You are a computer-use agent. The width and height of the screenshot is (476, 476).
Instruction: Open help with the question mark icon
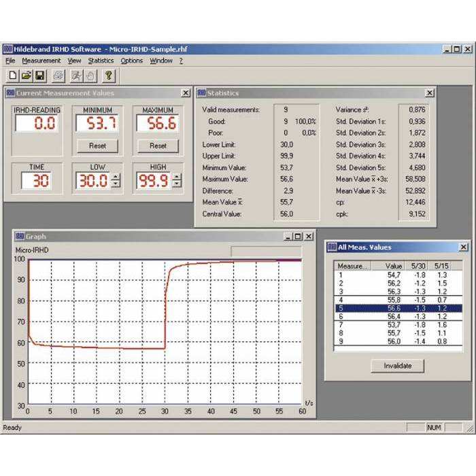(x=108, y=75)
